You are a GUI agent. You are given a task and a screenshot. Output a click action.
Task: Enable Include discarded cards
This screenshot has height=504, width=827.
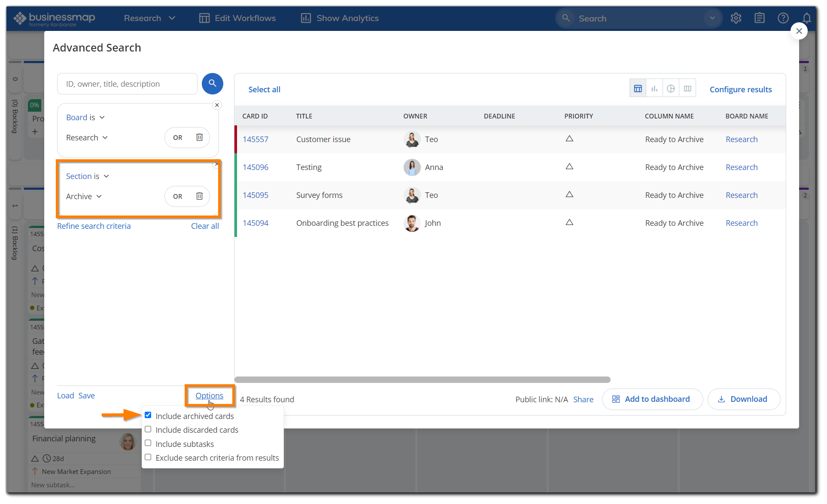148,429
